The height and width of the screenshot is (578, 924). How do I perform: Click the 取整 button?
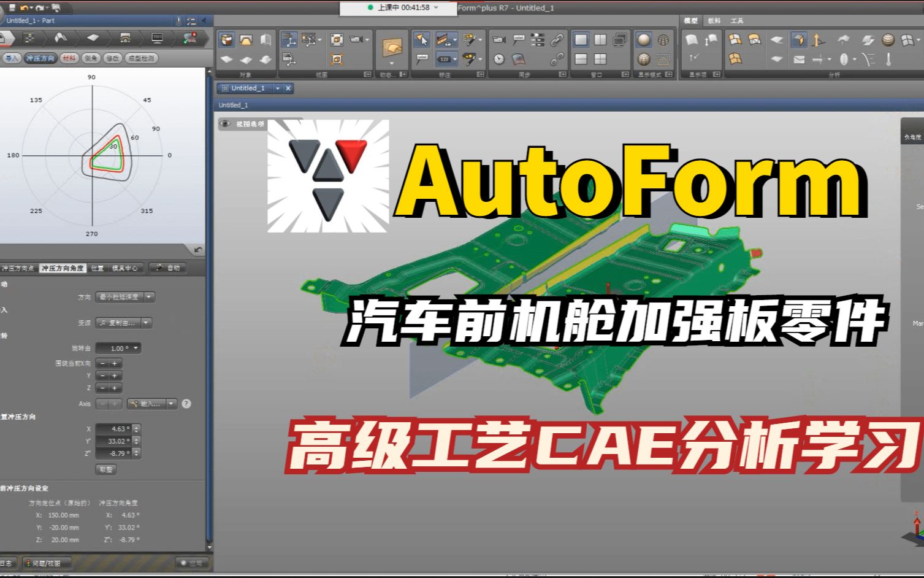106,469
